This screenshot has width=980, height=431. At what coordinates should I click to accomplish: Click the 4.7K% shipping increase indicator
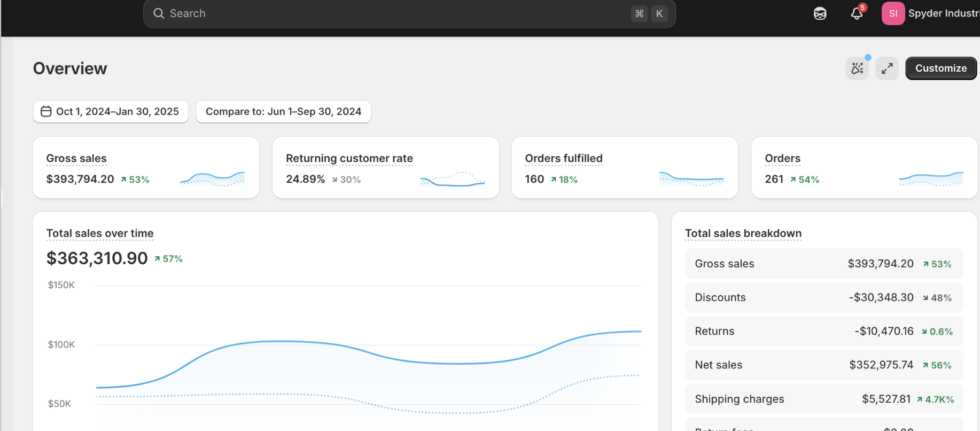click(936, 399)
